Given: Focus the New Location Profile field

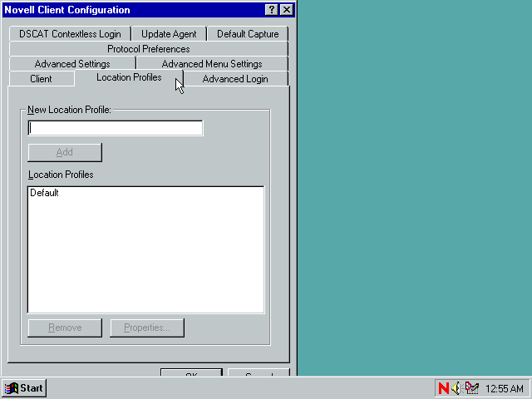Looking at the screenshot, I should pos(116,128).
